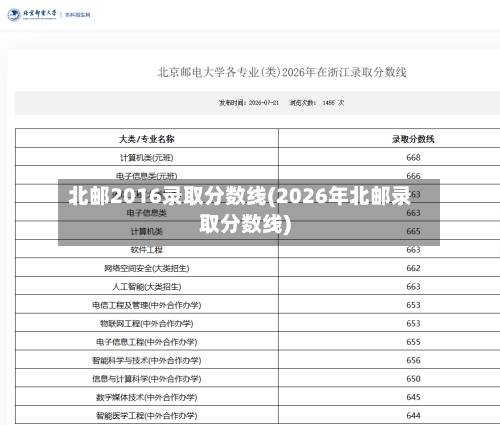Click score 655 for 电子信息工程
500x425 pixels.
(x=413, y=342)
